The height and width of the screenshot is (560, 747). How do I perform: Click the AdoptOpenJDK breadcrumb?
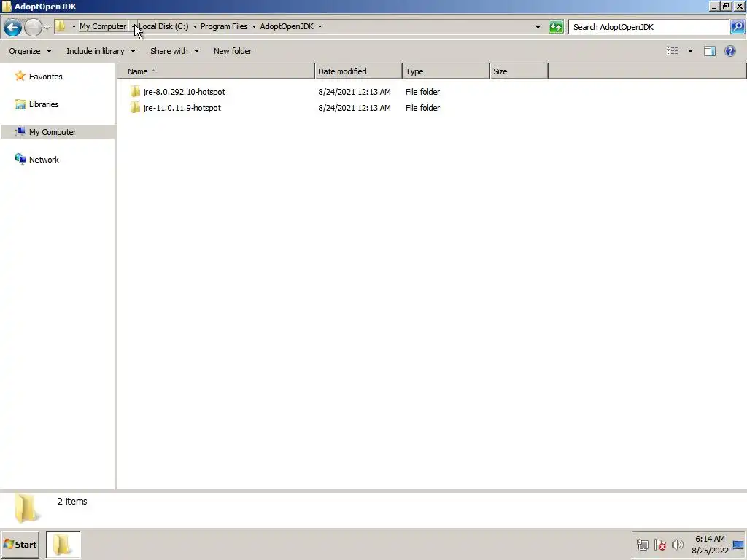coord(287,26)
